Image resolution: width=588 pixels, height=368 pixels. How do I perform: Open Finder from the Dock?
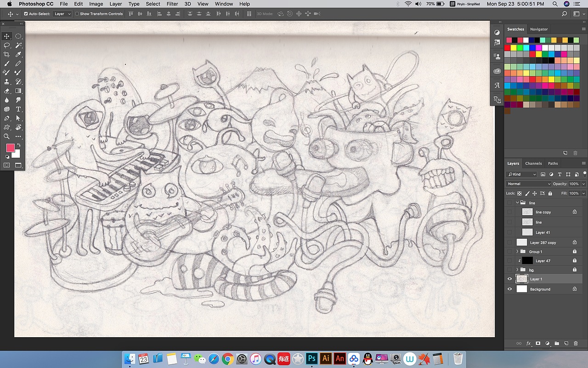tap(130, 358)
